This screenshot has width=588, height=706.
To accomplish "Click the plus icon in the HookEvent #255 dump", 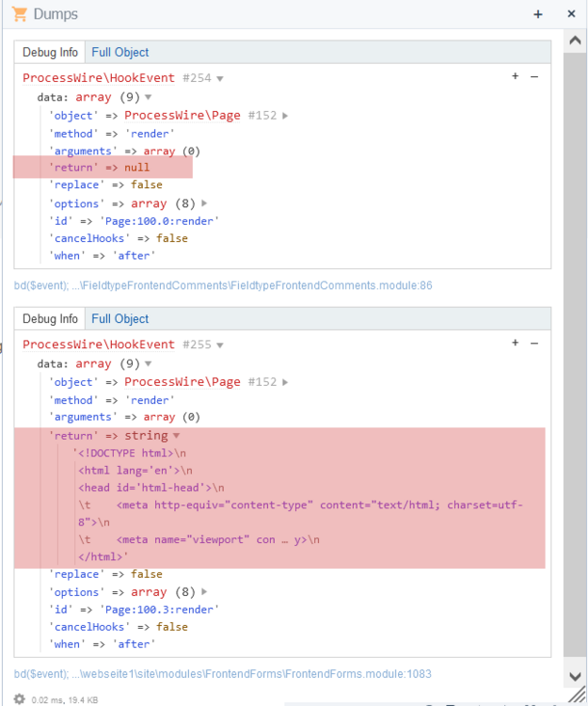I will 516,344.
